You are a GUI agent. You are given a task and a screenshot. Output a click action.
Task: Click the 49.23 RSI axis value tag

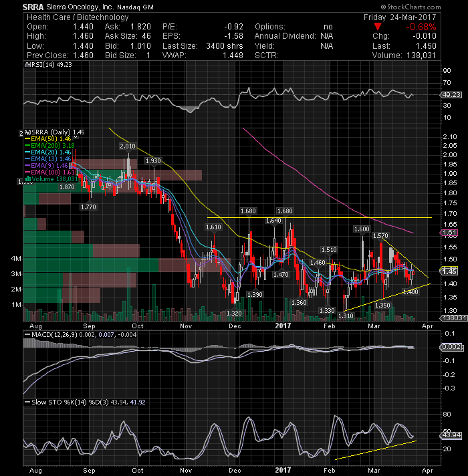tap(451, 95)
